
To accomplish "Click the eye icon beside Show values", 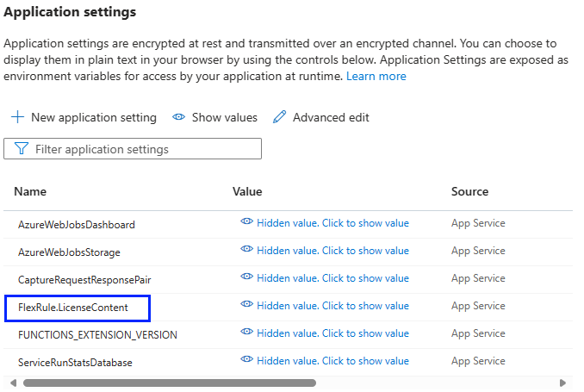I will pyautogui.click(x=179, y=117).
